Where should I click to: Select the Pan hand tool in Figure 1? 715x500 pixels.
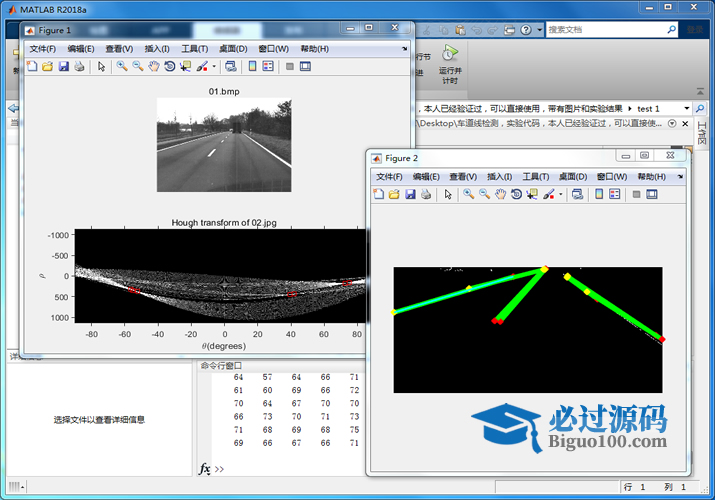pyautogui.click(x=154, y=67)
